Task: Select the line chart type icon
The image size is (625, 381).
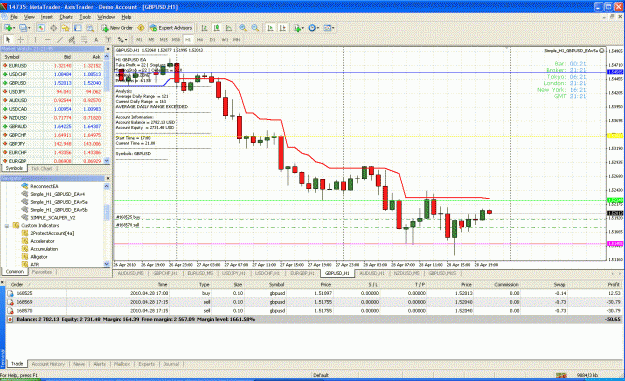Action: (x=229, y=28)
